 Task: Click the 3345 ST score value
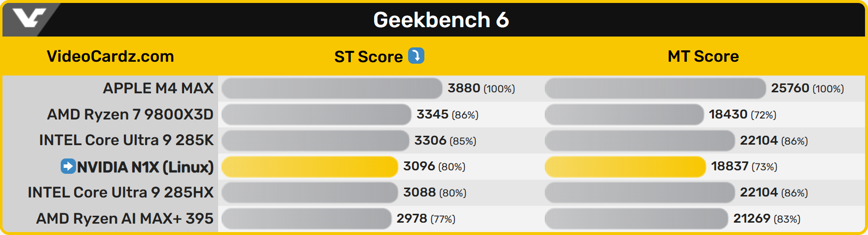[x=432, y=115]
